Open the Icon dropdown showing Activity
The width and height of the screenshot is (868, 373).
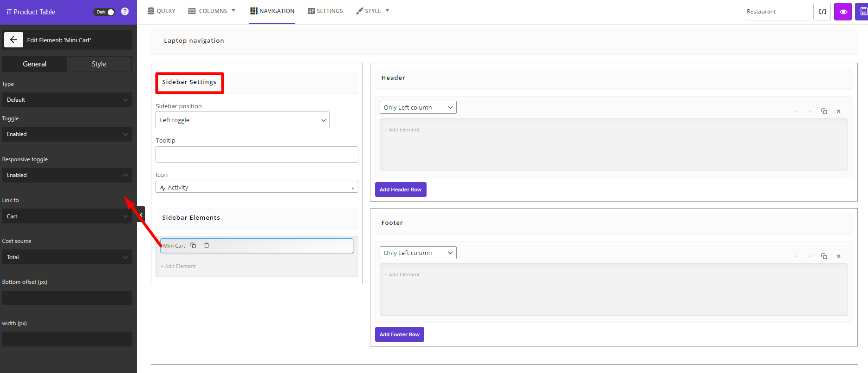[x=257, y=187]
